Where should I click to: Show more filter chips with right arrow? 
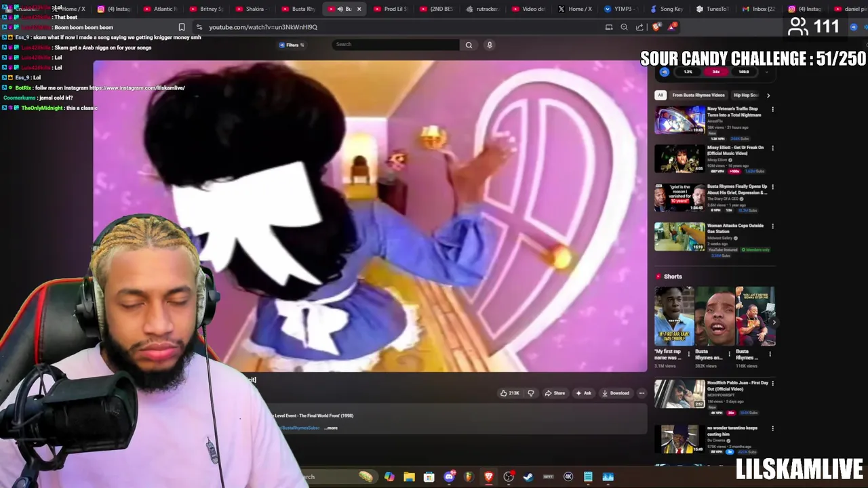point(768,96)
